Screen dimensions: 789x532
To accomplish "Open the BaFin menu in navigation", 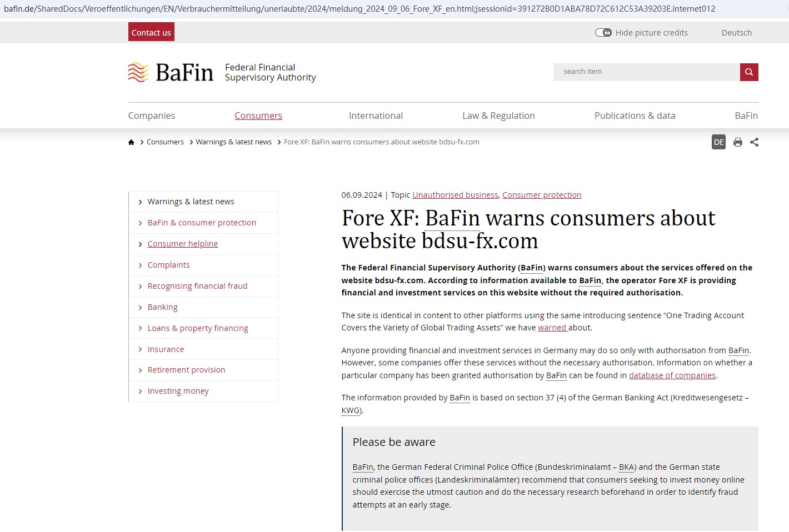I will (746, 116).
